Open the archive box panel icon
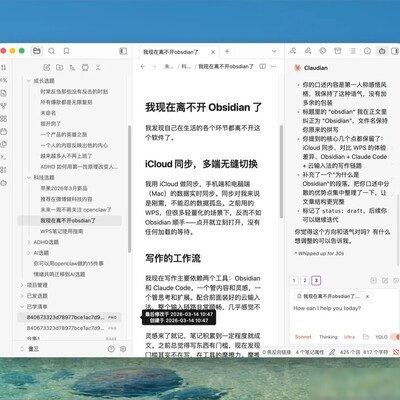The image size is (400, 400). click(x=338, y=51)
